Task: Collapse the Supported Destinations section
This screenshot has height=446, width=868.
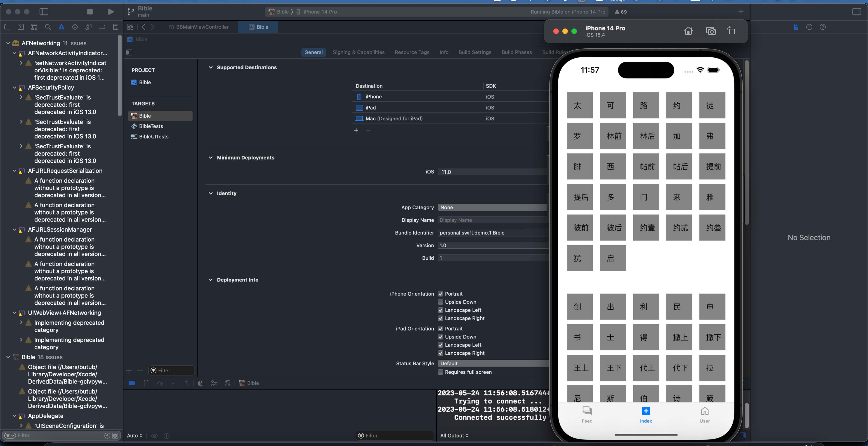Action: coord(211,67)
